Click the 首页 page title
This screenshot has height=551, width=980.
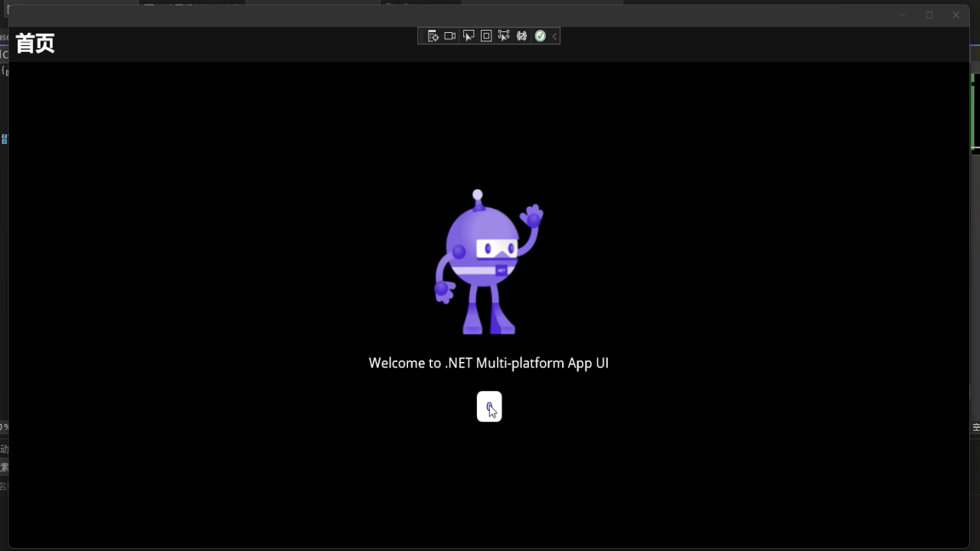[35, 44]
